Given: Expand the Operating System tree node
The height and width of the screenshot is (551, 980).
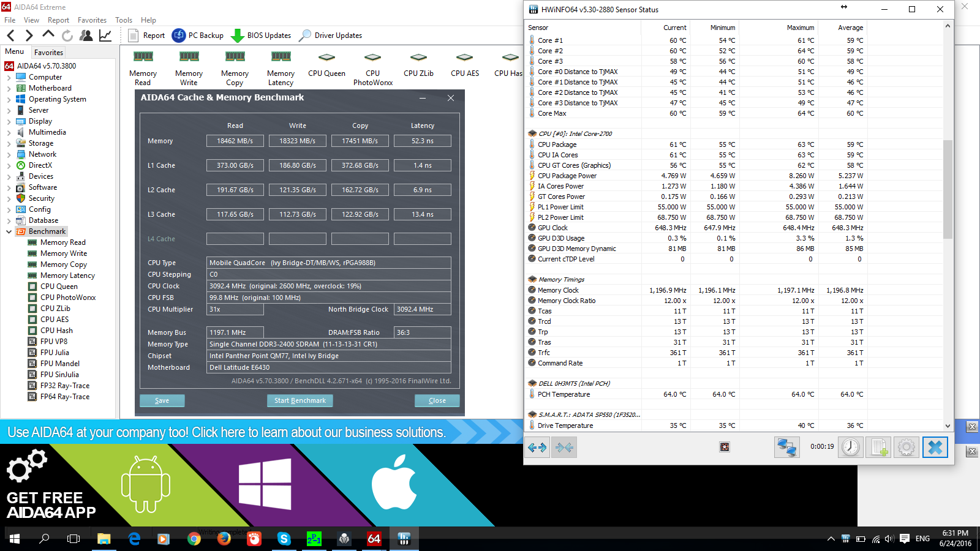Looking at the screenshot, I should tap(9, 100).
